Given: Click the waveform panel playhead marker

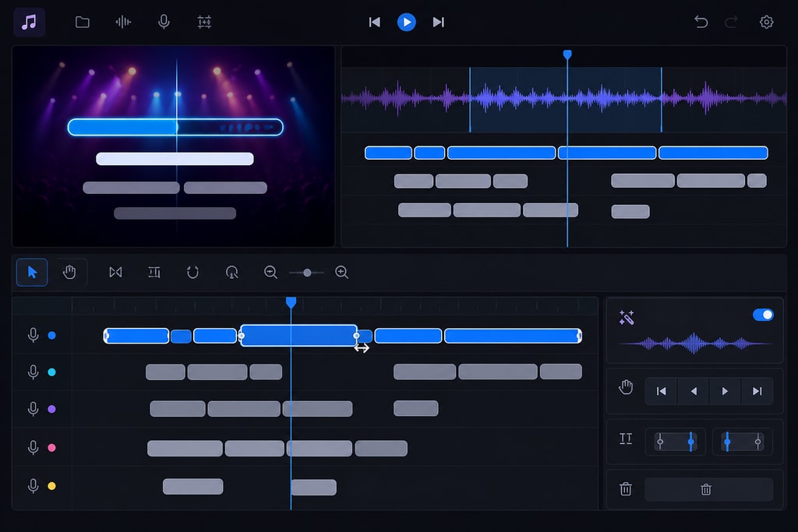Looking at the screenshot, I should coord(567,55).
